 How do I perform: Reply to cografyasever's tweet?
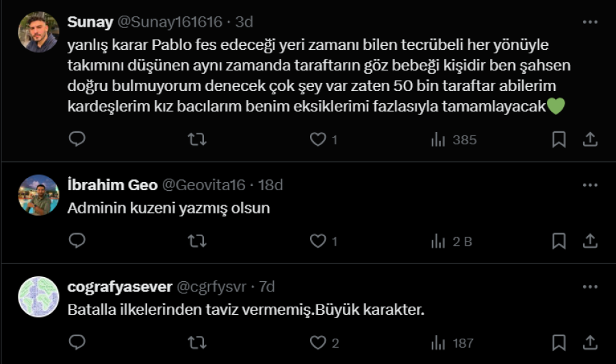pos(77,342)
